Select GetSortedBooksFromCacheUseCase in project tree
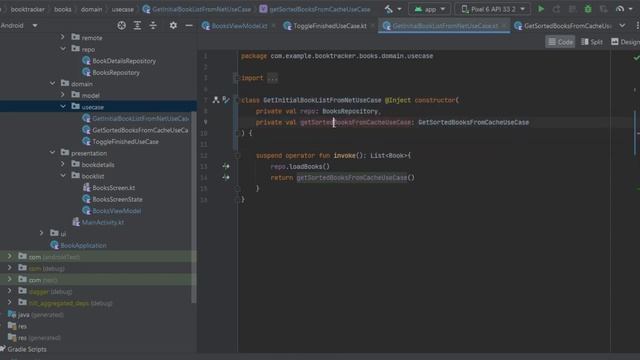The image size is (640, 360). [136, 130]
